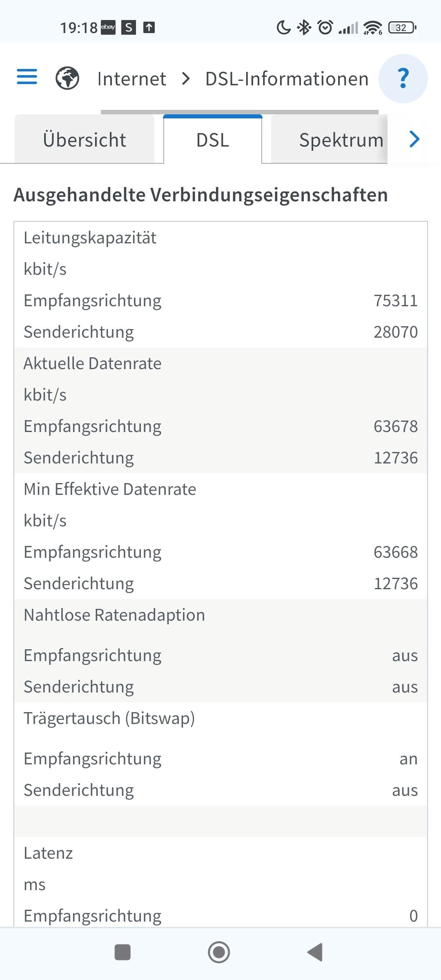Viewport: 441px width, 980px height.
Task: Tap the Android back navigation button
Action: tap(315, 952)
